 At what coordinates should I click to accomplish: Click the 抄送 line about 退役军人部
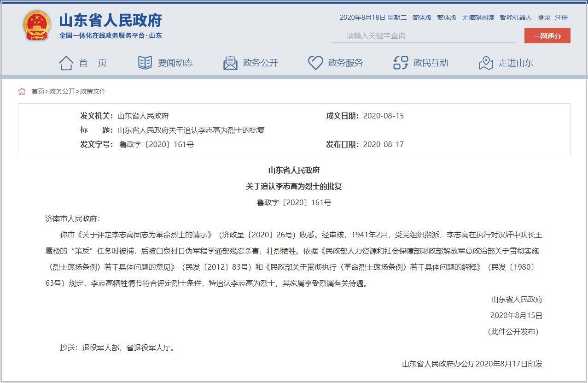117,348
